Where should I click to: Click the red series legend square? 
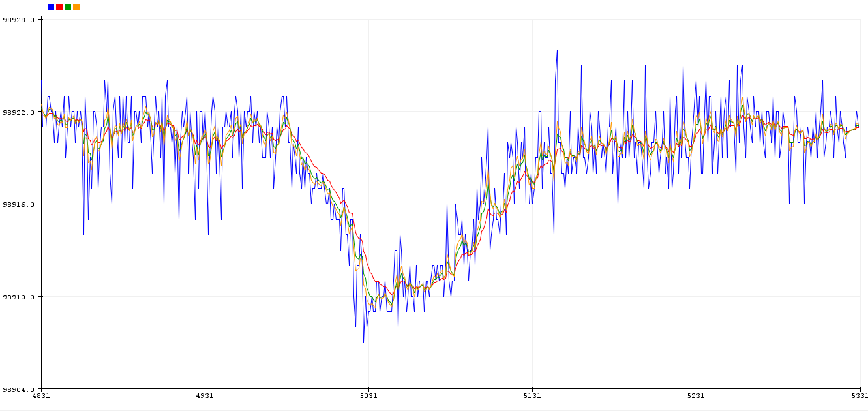[x=59, y=7]
